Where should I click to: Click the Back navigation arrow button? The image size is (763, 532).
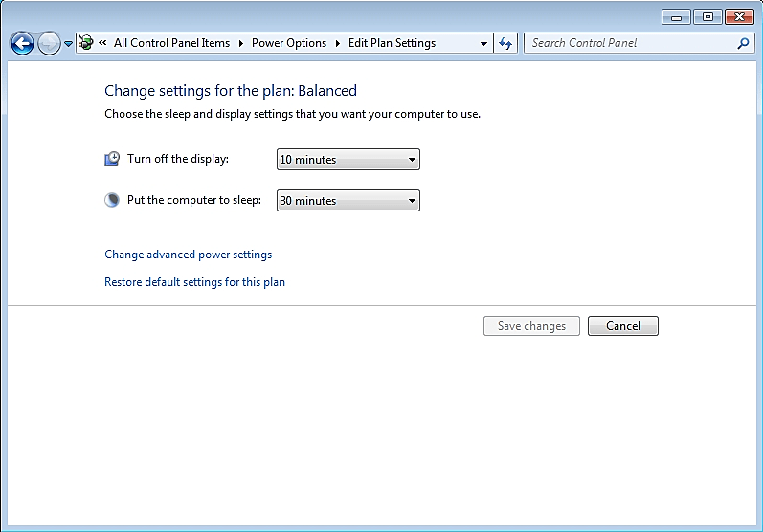click(22, 43)
